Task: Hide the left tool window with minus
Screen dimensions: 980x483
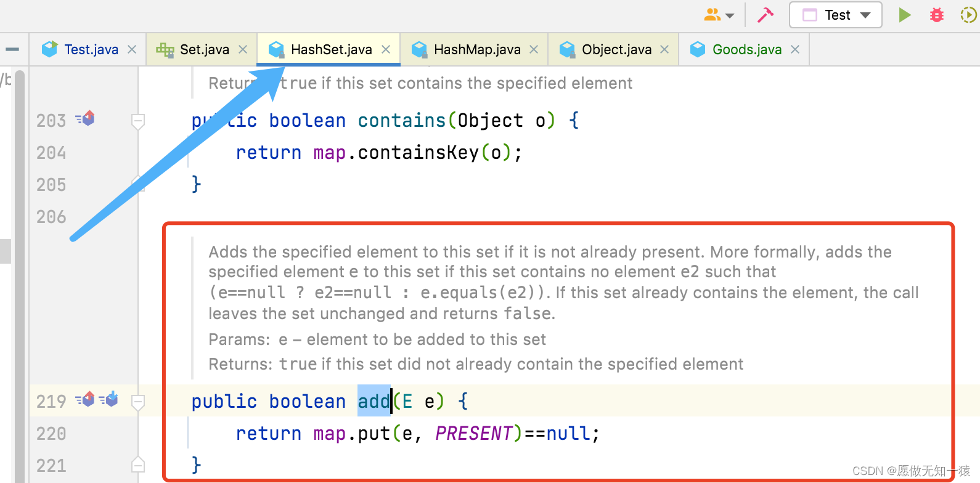Action: (x=12, y=49)
